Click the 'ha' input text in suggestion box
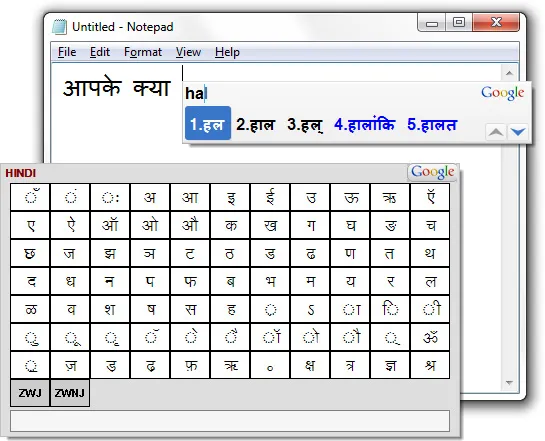 (195, 93)
